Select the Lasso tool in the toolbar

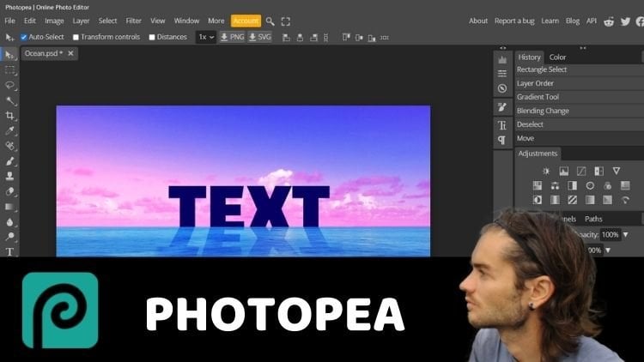(10, 85)
